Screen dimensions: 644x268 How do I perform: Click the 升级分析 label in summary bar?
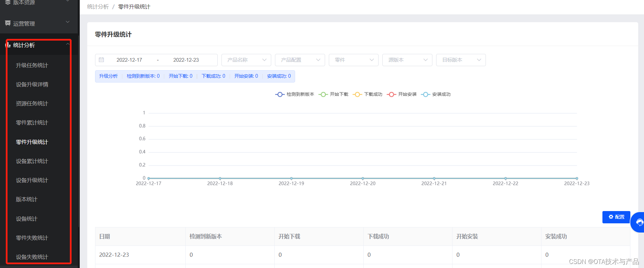108,76
